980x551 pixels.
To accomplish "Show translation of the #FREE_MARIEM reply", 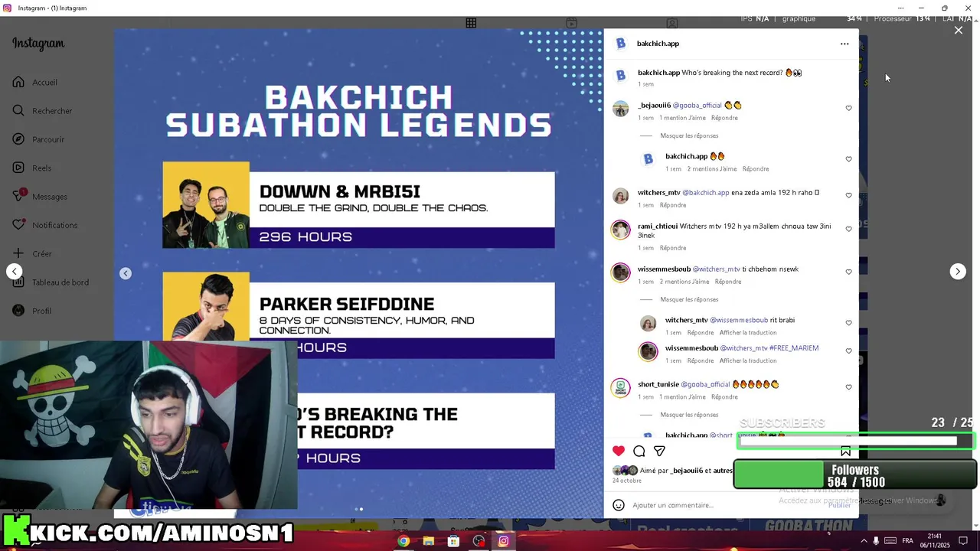I will (748, 360).
